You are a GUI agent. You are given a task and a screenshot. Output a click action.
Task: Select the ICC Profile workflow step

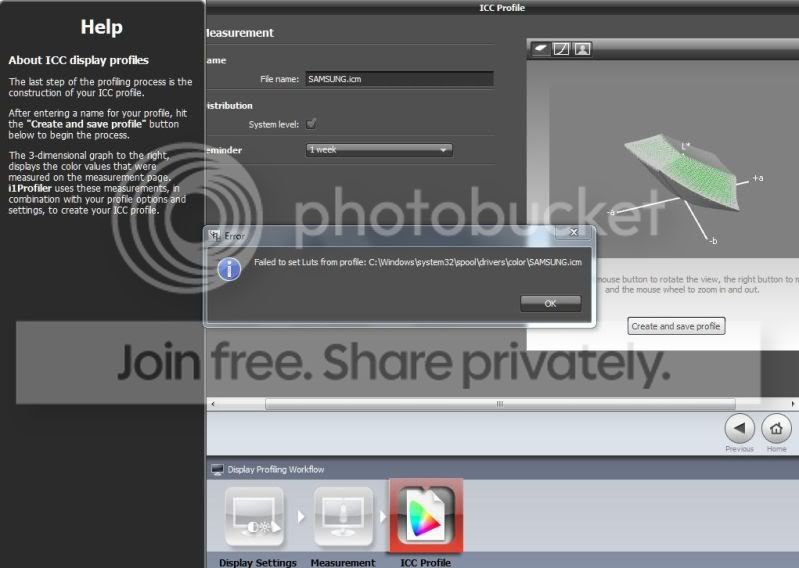[x=427, y=515]
